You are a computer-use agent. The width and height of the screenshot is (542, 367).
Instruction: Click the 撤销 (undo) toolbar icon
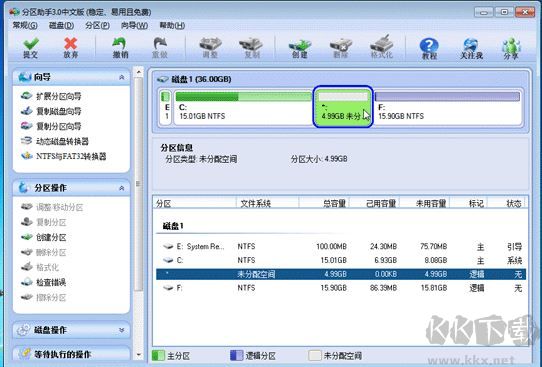[120, 48]
